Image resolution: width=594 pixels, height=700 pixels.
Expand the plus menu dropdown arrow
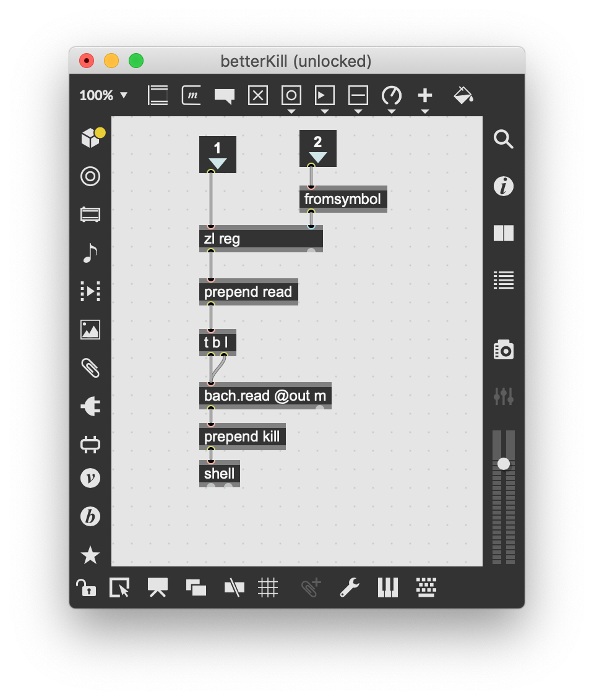coord(425,111)
